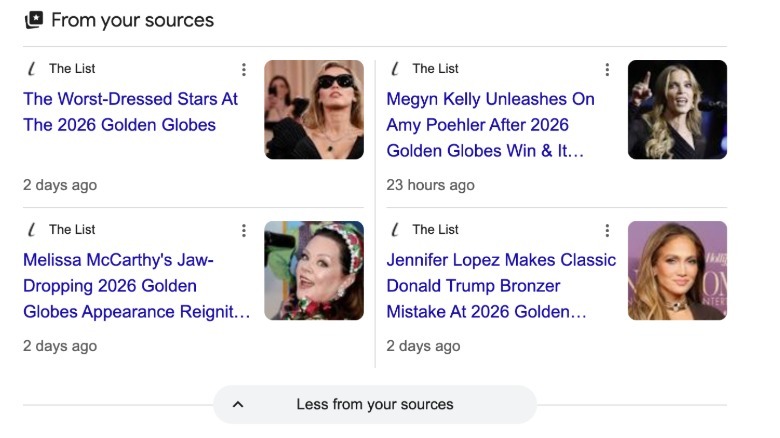Open Megyn Kelly Unleashes On Amy Poehler article

[490, 125]
